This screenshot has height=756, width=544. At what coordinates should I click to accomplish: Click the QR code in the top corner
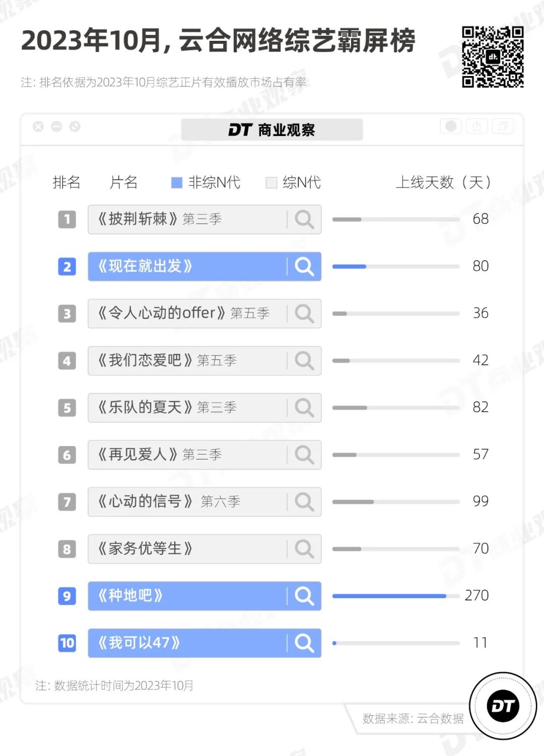(x=493, y=57)
